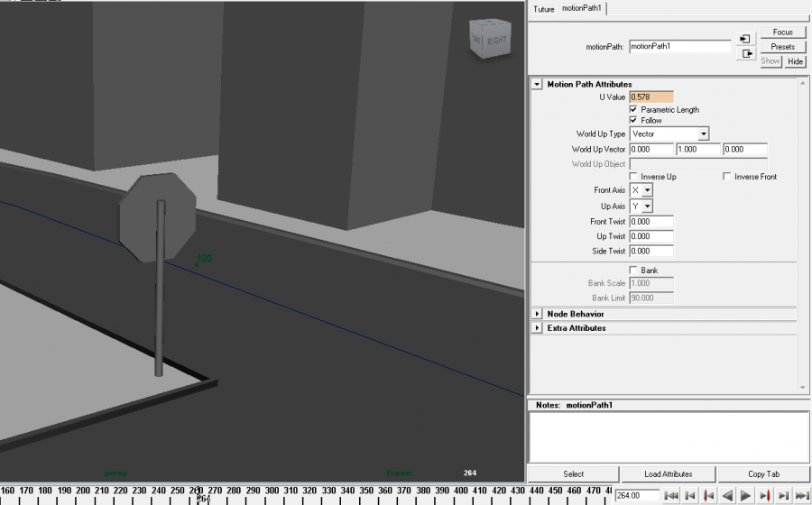The width and height of the screenshot is (812, 505).
Task: Uncheck the Follow option
Action: 633,120
